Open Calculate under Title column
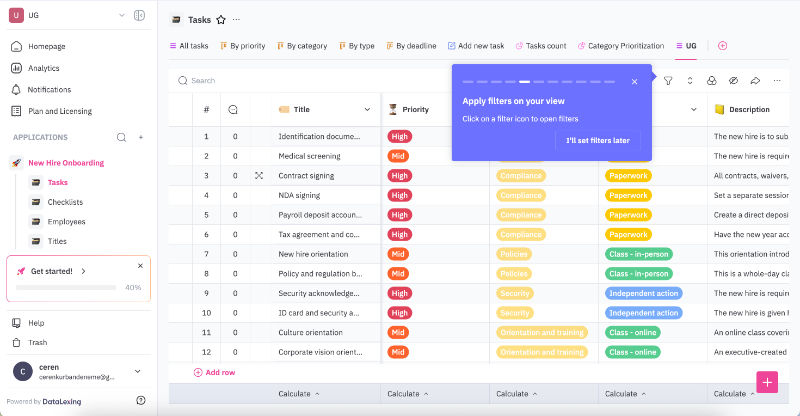The width and height of the screenshot is (800, 416). click(299, 394)
